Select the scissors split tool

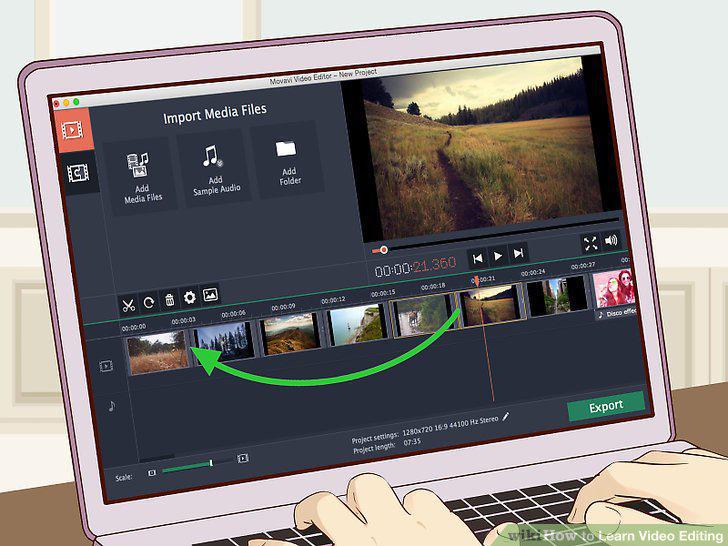(x=128, y=305)
